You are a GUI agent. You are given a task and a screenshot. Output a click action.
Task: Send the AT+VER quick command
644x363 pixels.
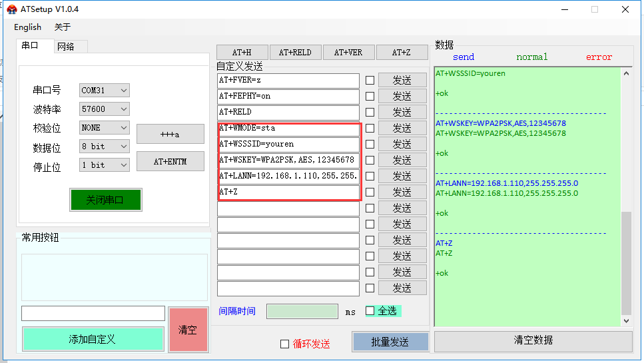click(348, 53)
